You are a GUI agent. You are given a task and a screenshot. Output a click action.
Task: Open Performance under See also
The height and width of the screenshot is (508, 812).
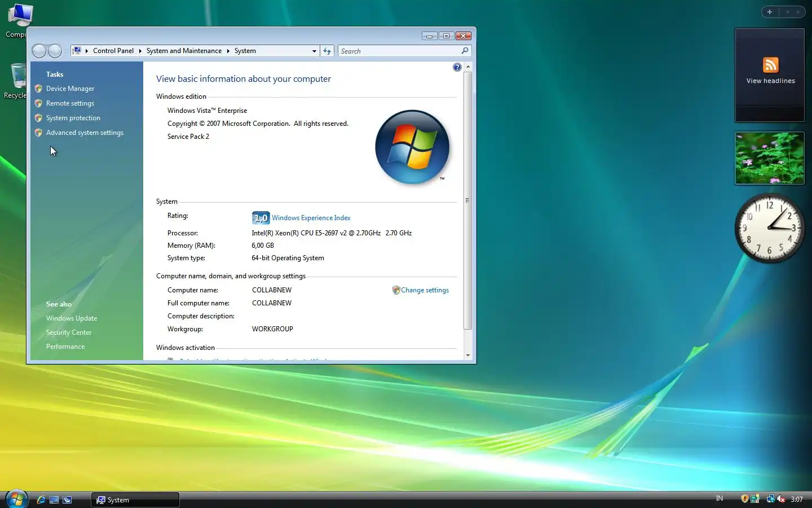coord(65,347)
